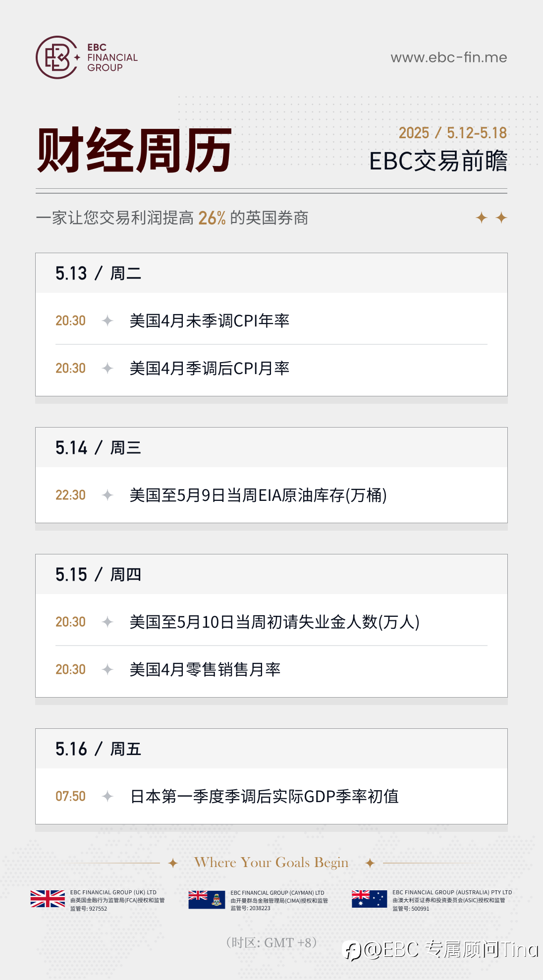The height and width of the screenshot is (980, 543).
Task: Click the 财经周历 title heading
Action: (134, 150)
